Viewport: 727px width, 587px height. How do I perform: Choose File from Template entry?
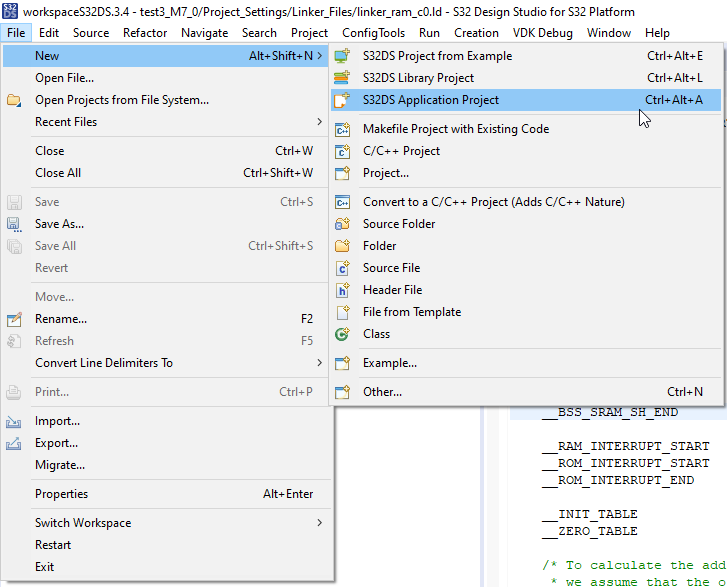click(412, 312)
